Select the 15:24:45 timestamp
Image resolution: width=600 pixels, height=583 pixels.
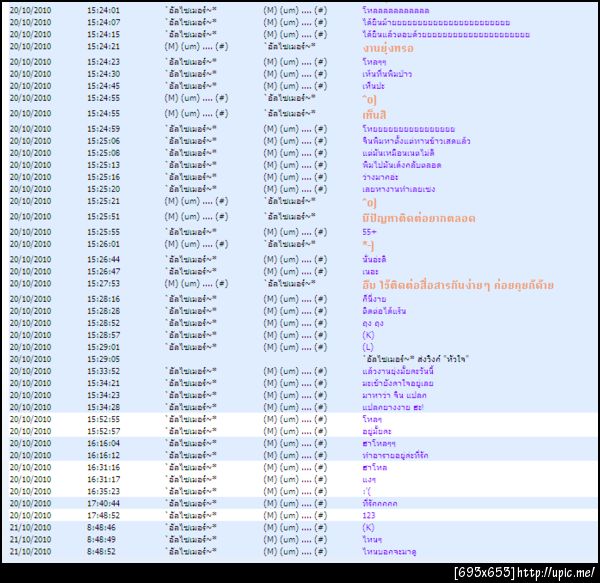103,86
